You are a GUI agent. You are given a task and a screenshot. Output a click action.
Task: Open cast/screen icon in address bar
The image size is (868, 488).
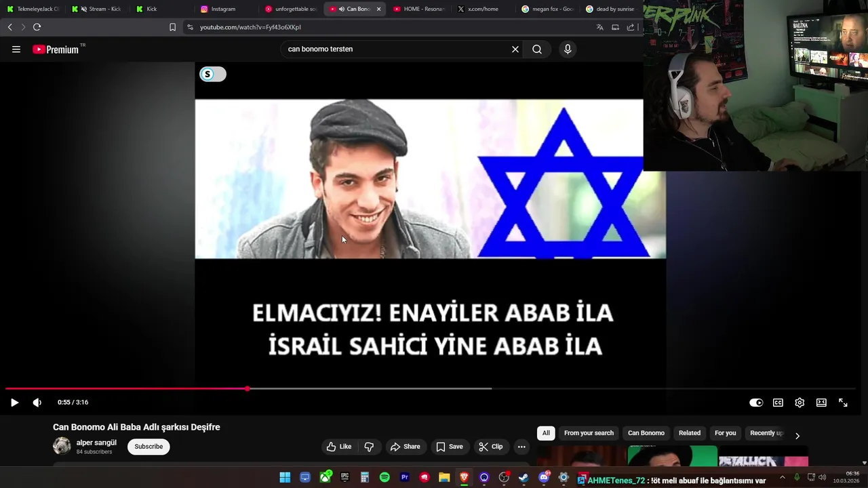(x=615, y=27)
